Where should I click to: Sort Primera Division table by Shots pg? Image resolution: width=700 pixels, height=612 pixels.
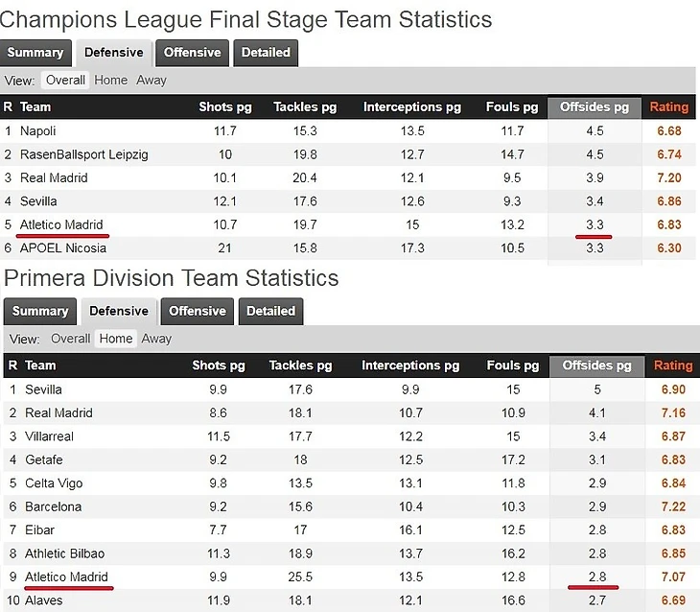click(x=219, y=365)
